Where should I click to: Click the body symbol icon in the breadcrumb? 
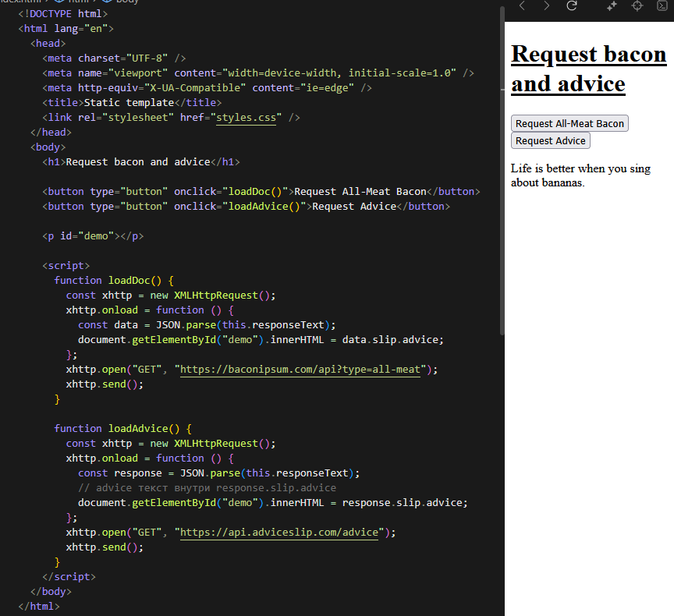point(108,3)
